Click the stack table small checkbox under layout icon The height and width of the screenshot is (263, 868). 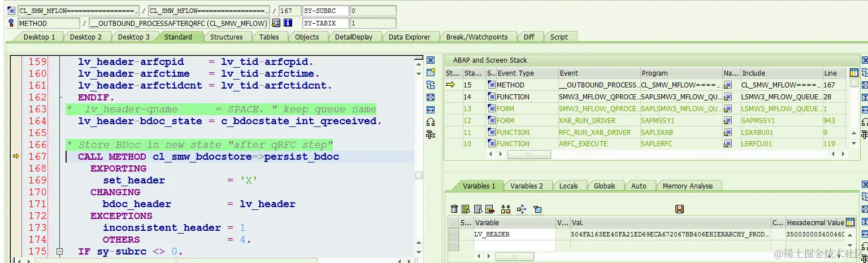point(854,84)
